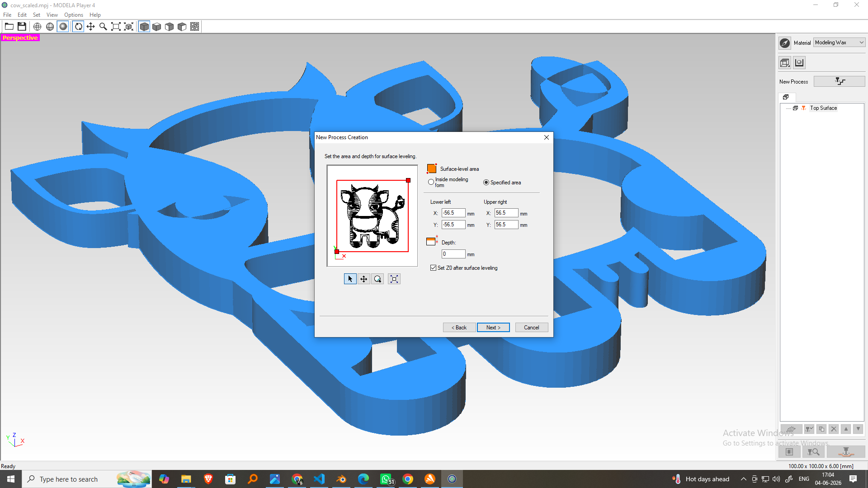Viewport: 868px width, 488px height.
Task: Click the Lower left Y input field
Action: [x=453, y=225]
